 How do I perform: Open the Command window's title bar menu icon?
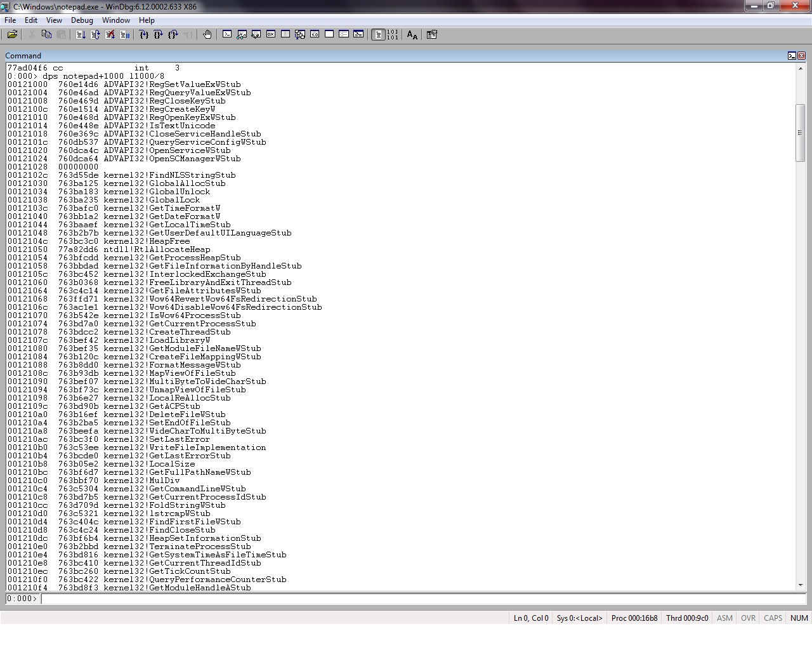point(792,56)
